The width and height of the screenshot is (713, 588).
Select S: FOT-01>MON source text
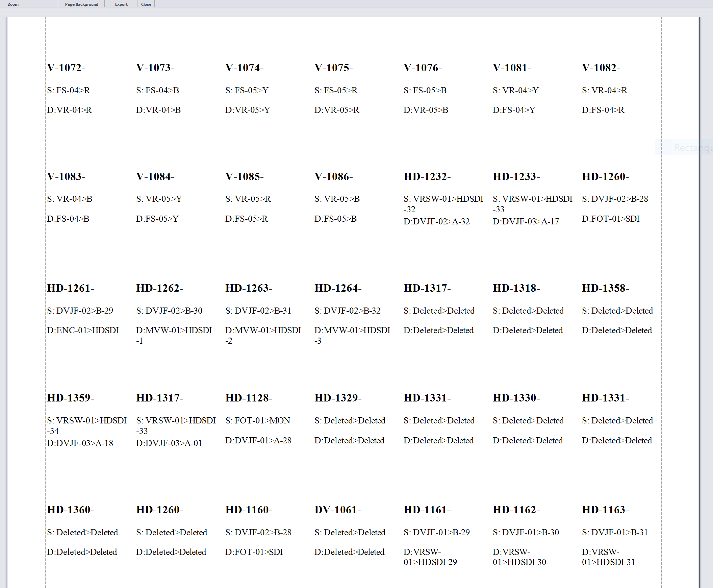click(x=258, y=420)
